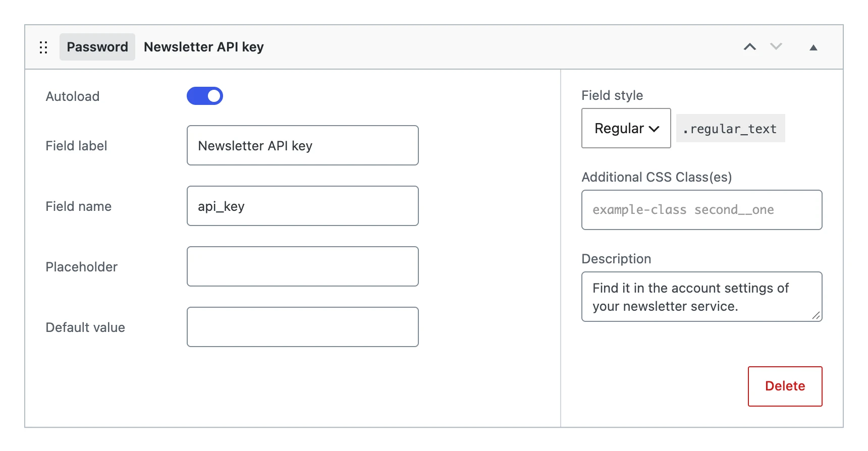Click into the Placeholder input
The width and height of the screenshot is (868, 451).
pyautogui.click(x=303, y=266)
